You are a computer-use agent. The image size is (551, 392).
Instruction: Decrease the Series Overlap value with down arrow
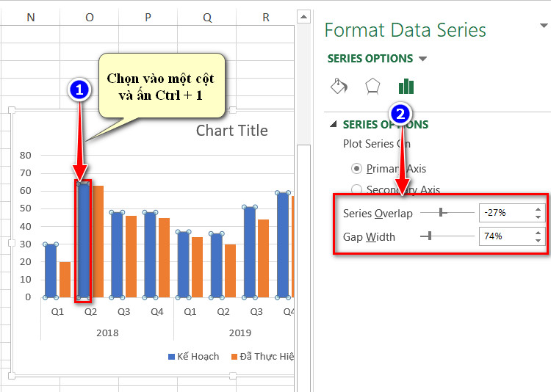(538, 217)
